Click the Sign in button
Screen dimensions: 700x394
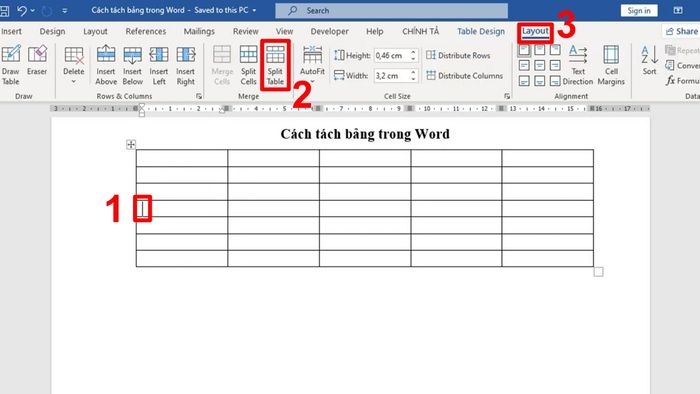pyautogui.click(x=639, y=10)
